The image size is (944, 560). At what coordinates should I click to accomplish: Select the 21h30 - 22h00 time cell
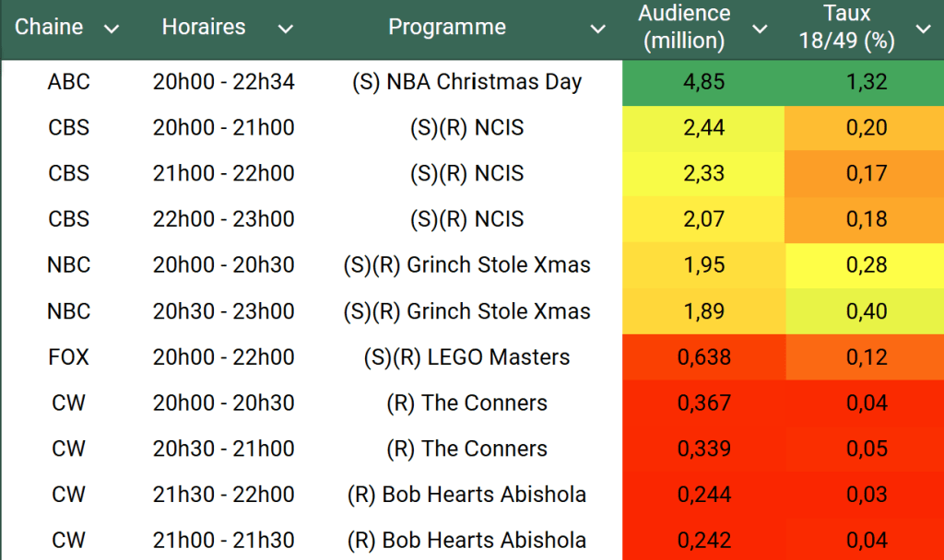pyautogui.click(x=224, y=495)
